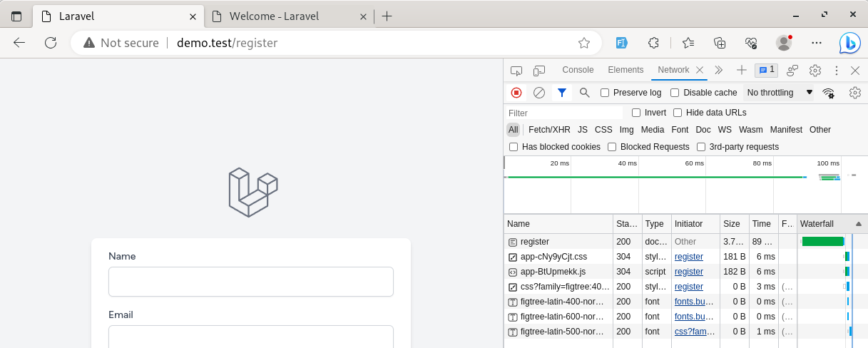Open the tab actions menu icon
Viewport: 868px width, 348px height.
click(16, 16)
